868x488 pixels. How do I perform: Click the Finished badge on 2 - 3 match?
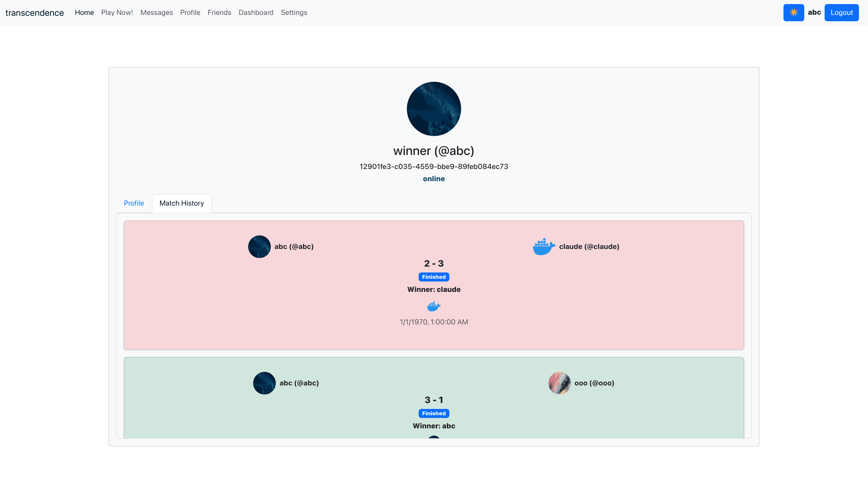(x=434, y=277)
